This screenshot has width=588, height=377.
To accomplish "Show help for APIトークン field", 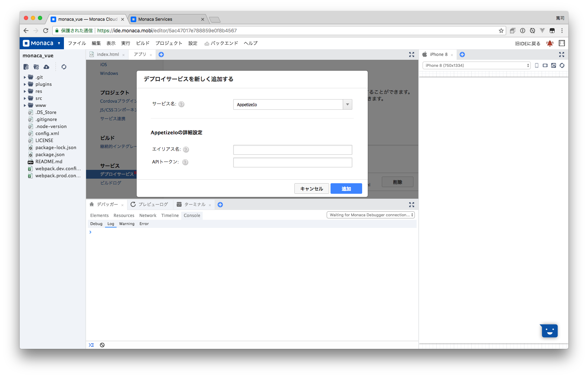I will point(185,162).
